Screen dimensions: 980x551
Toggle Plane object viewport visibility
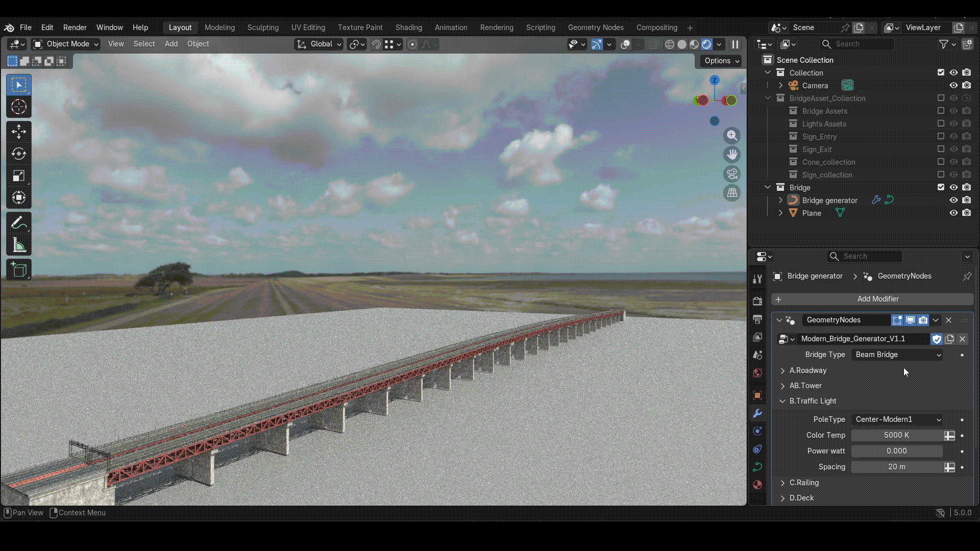click(x=953, y=213)
